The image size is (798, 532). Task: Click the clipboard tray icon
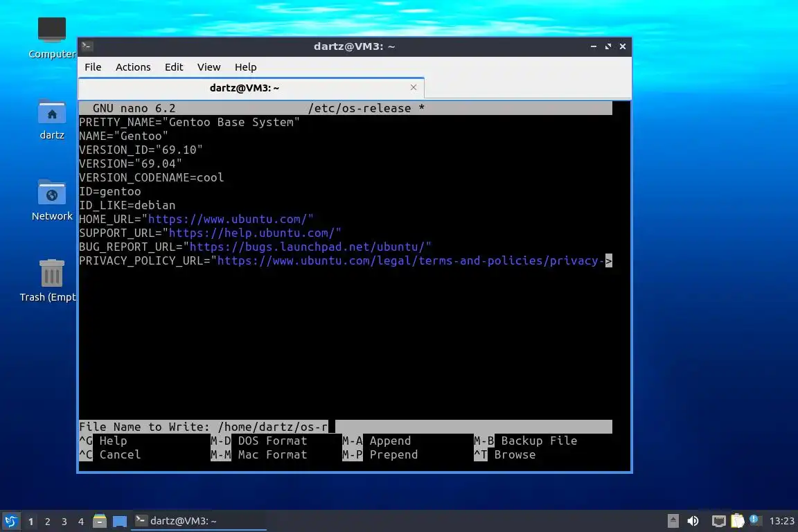(738, 521)
